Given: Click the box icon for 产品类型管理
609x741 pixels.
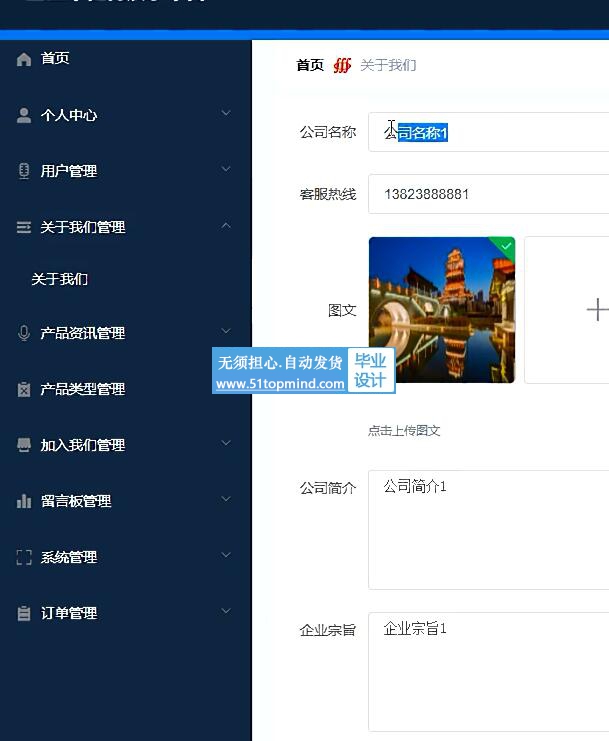Looking at the screenshot, I should [x=24, y=389].
